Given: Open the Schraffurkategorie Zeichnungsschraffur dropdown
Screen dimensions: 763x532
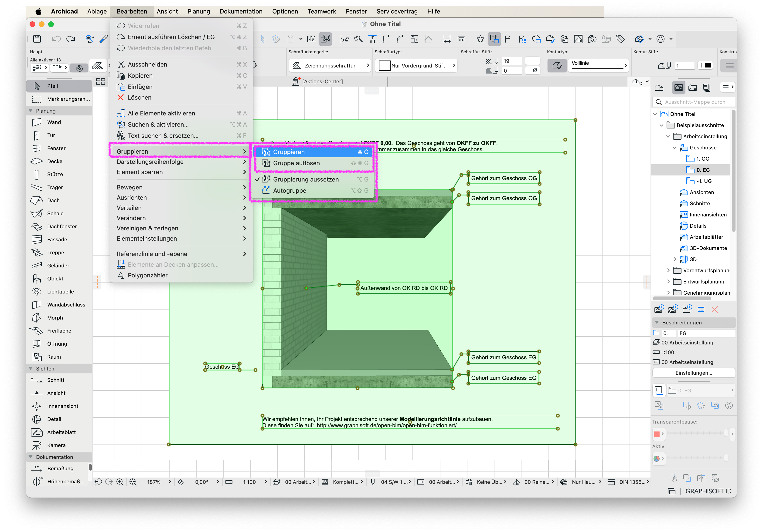Looking at the screenshot, I should 330,66.
